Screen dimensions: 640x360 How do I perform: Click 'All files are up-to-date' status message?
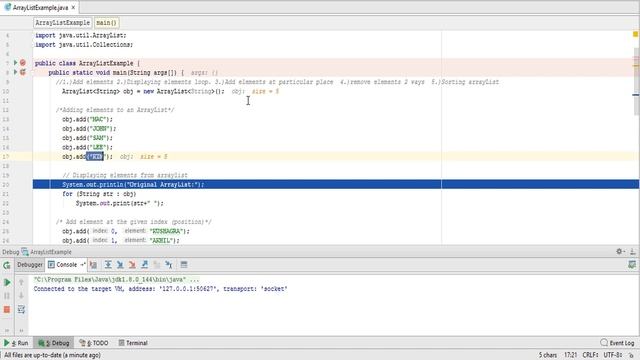click(x=52, y=355)
